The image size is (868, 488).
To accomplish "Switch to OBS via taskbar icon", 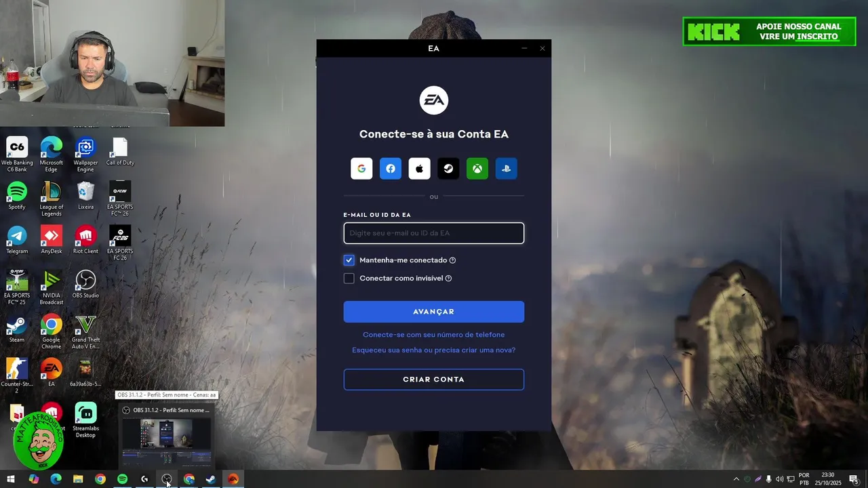I will click(167, 479).
